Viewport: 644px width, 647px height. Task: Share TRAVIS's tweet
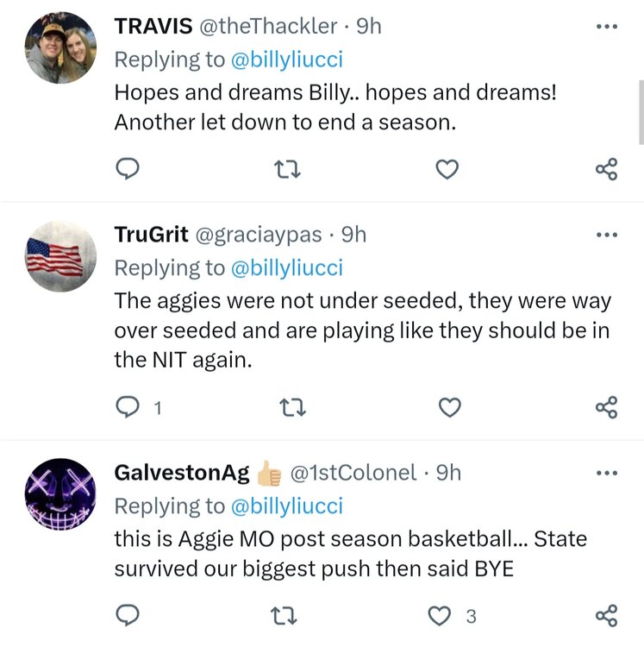[x=607, y=169]
